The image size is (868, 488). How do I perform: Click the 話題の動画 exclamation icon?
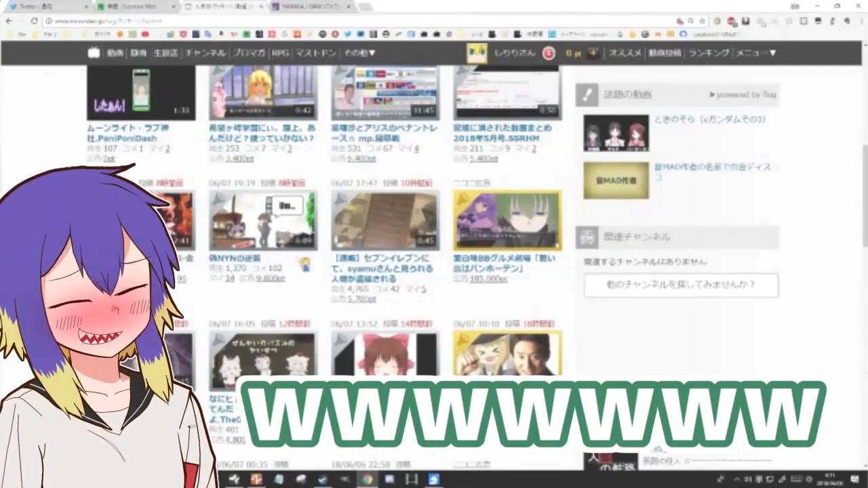coord(587,95)
